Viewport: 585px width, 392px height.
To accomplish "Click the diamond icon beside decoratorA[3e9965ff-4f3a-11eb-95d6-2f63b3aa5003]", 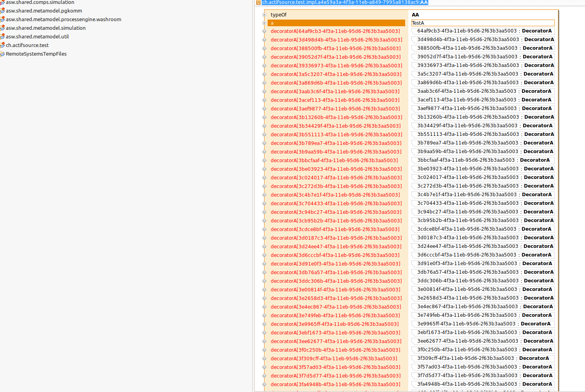I will 265,324.
